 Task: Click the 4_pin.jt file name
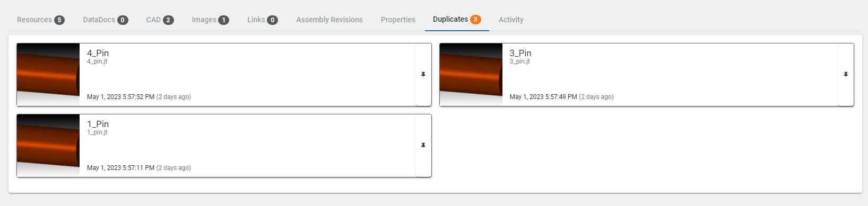coord(97,61)
